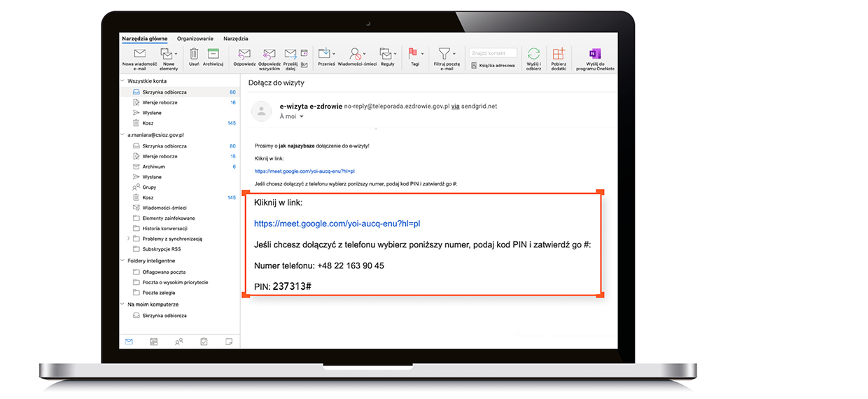Click Odpowiedz wszystkim in the toolbar

(x=269, y=54)
